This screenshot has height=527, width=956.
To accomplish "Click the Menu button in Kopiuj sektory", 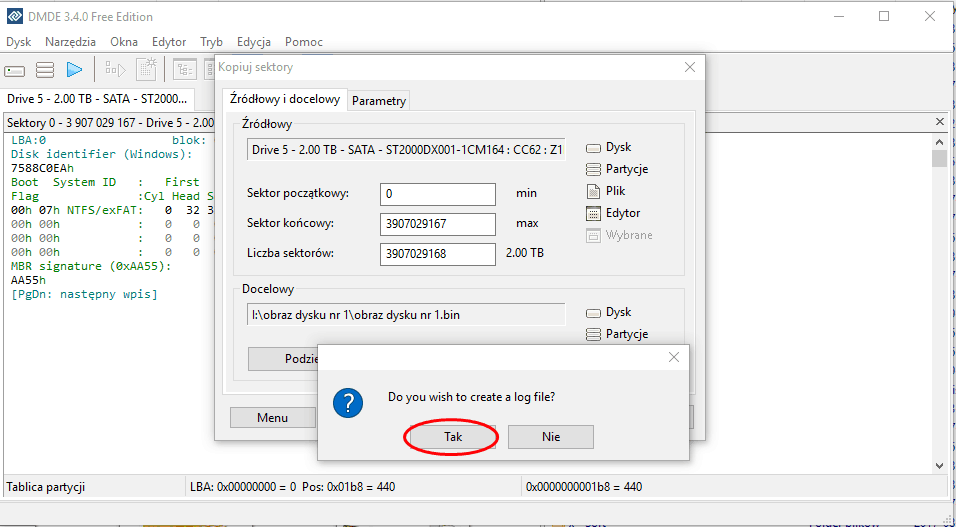I will tap(272, 417).
